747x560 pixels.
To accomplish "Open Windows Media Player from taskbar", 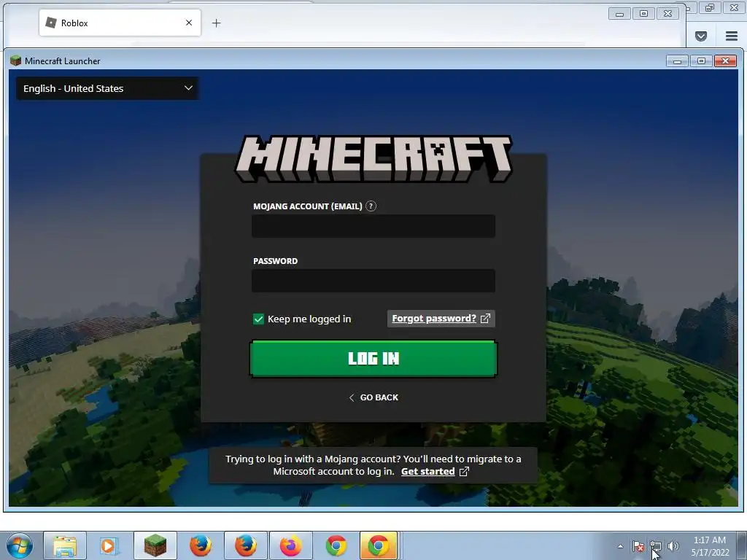I will pos(109,545).
